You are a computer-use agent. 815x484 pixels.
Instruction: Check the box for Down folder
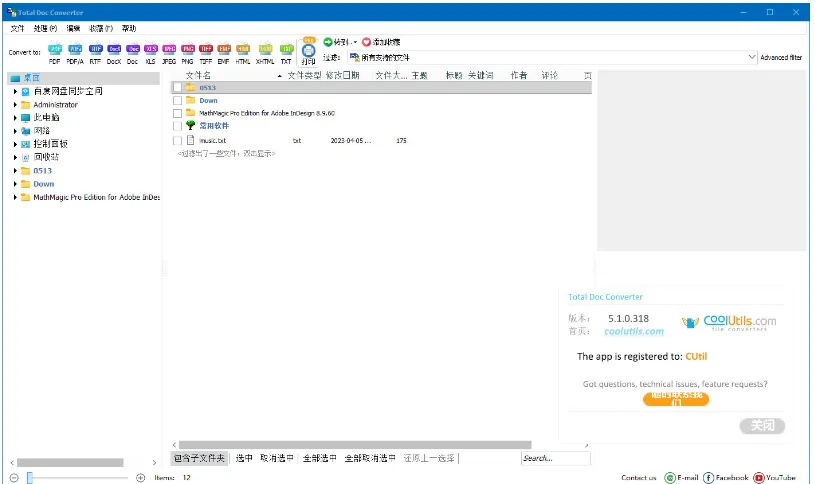pos(177,100)
